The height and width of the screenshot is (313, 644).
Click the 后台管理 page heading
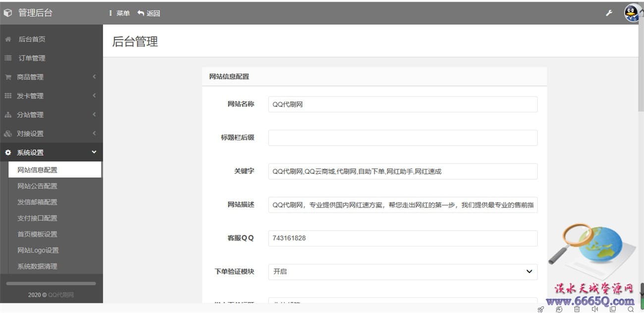tap(135, 42)
